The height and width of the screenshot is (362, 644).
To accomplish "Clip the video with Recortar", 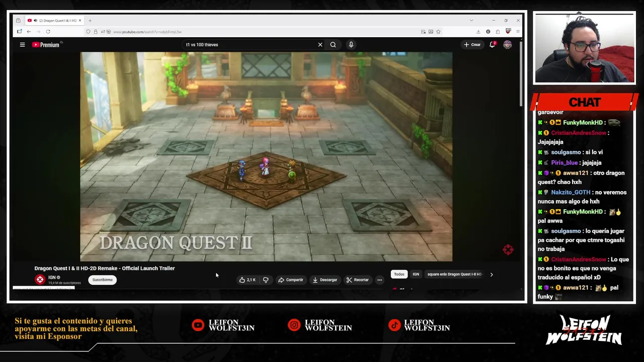I will (x=358, y=280).
